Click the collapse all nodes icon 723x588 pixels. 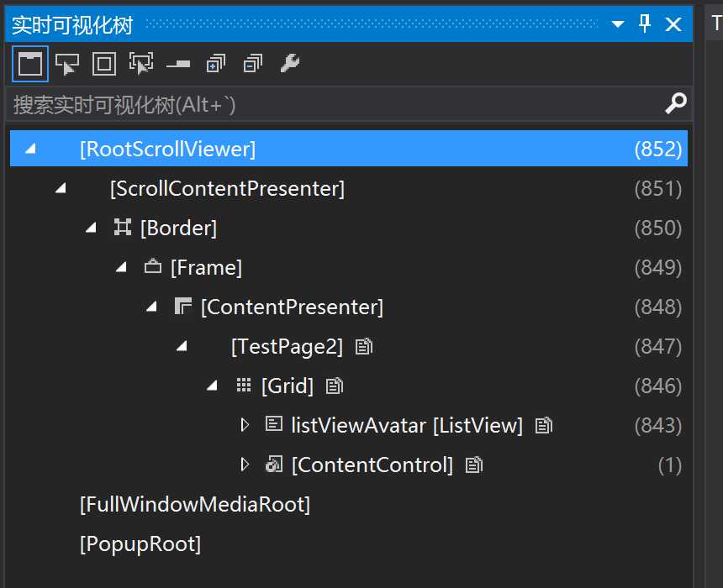pyautogui.click(x=253, y=64)
